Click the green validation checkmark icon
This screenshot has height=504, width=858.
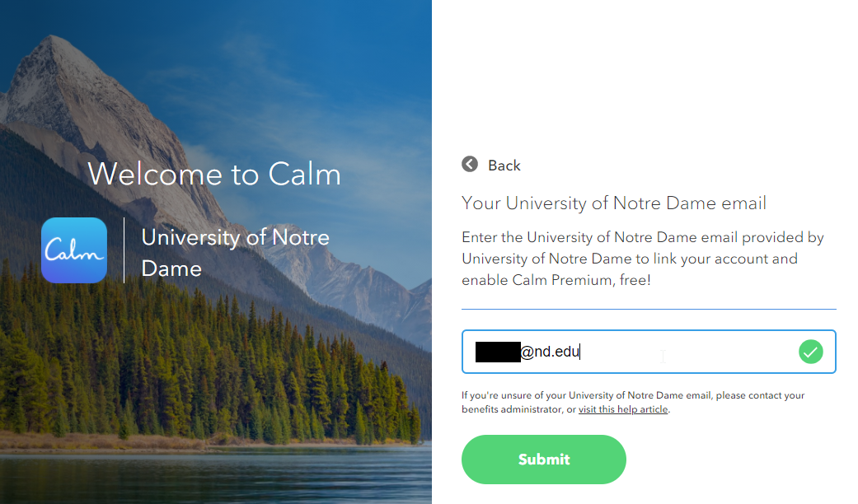pyautogui.click(x=811, y=352)
